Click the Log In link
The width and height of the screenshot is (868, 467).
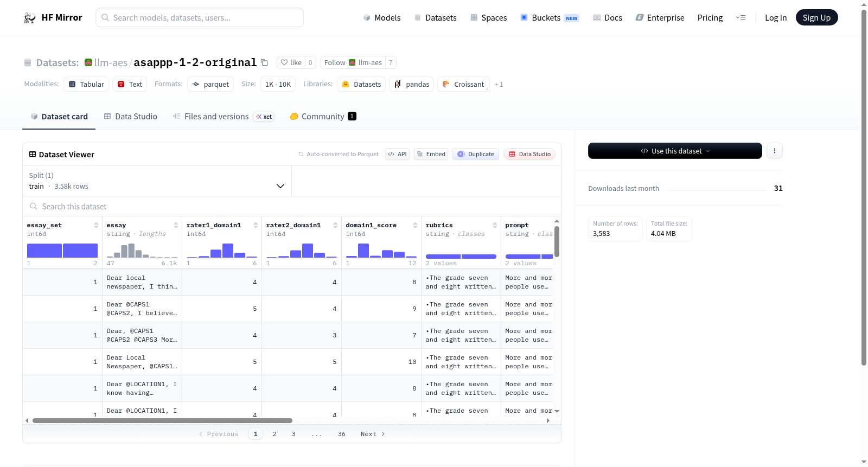[776, 18]
